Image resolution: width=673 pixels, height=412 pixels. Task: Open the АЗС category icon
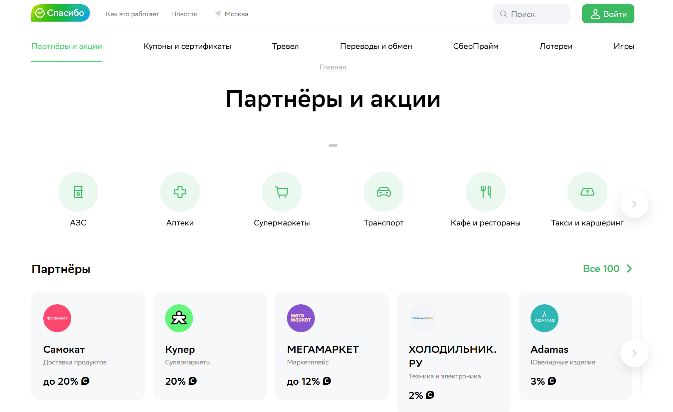tap(78, 192)
